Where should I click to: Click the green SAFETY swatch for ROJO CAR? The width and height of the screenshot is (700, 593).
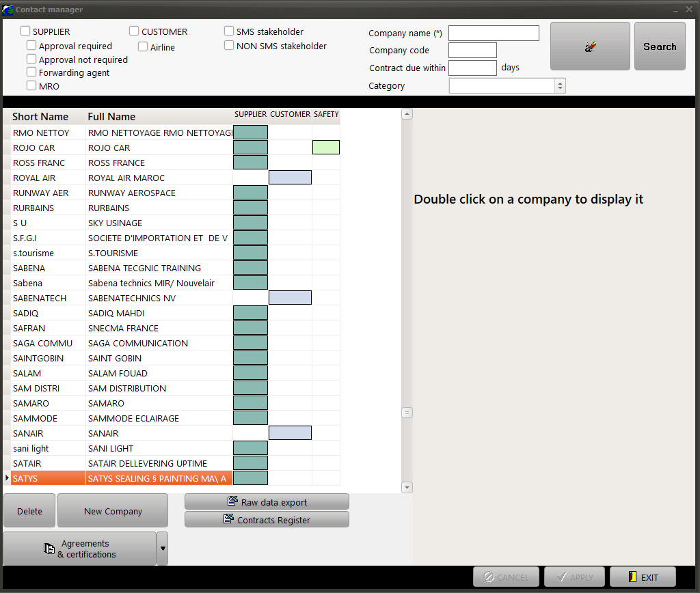tap(326, 148)
